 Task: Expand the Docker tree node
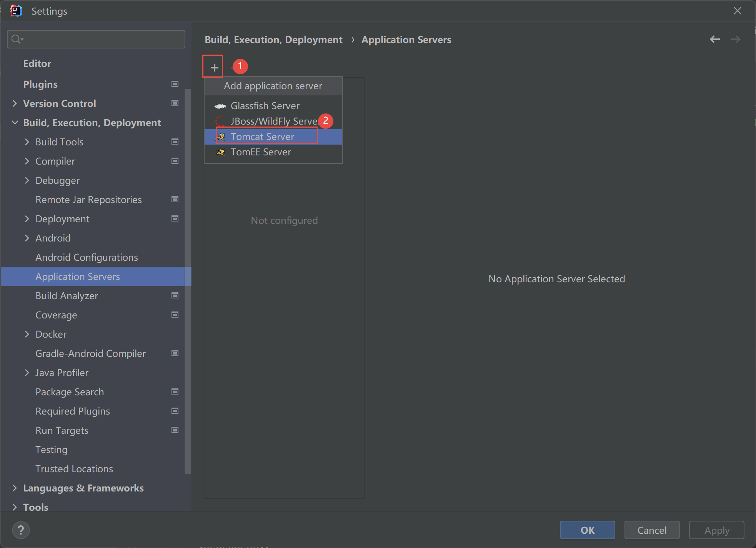27,334
